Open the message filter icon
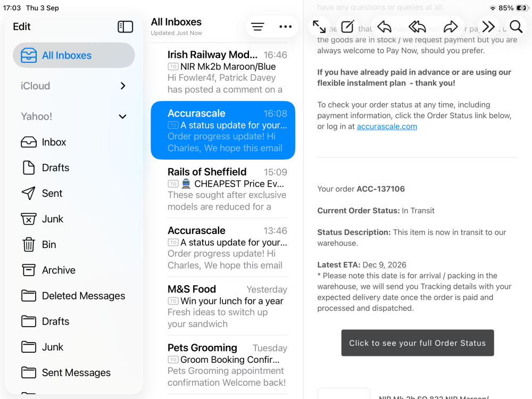Image resolution: width=532 pixels, height=399 pixels. (257, 27)
